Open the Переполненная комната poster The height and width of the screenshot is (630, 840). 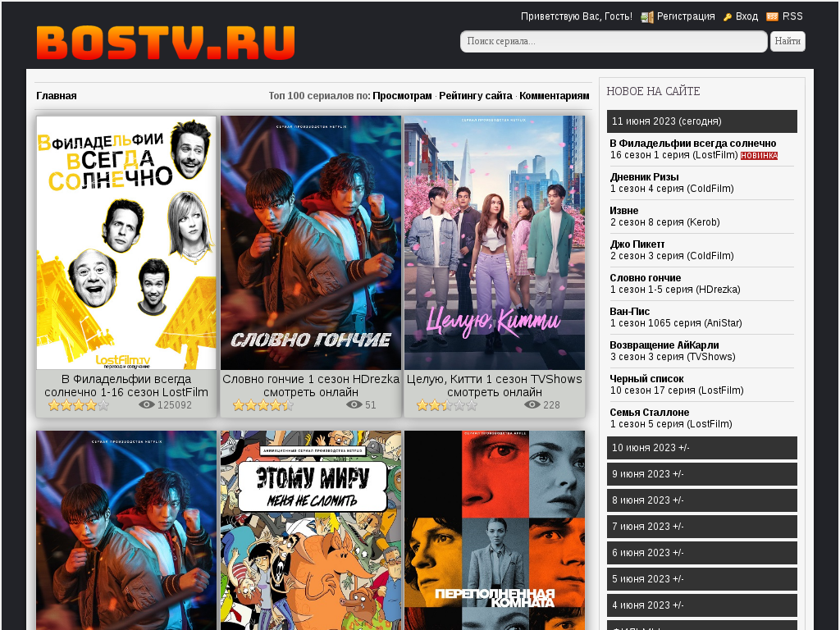point(495,531)
